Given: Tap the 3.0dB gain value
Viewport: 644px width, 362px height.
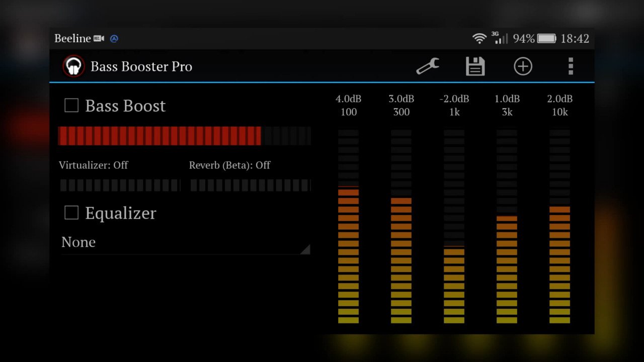Looking at the screenshot, I should tap(401, 99).
